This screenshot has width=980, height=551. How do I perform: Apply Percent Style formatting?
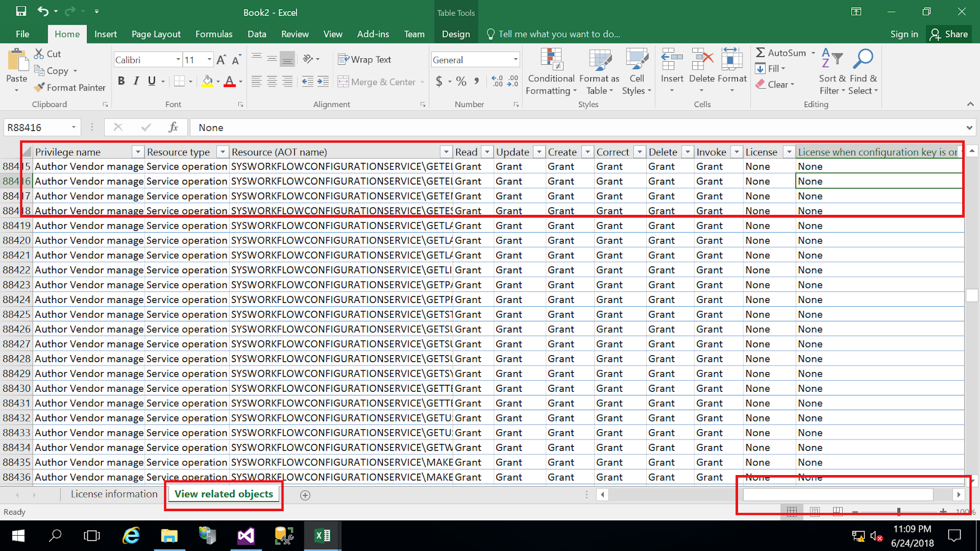coord(461,81)
